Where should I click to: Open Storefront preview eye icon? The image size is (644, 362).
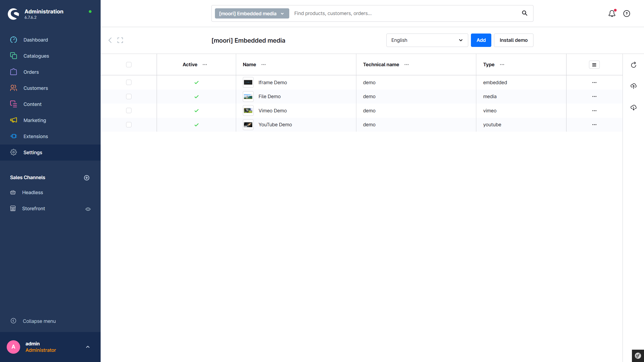(88, 209)
